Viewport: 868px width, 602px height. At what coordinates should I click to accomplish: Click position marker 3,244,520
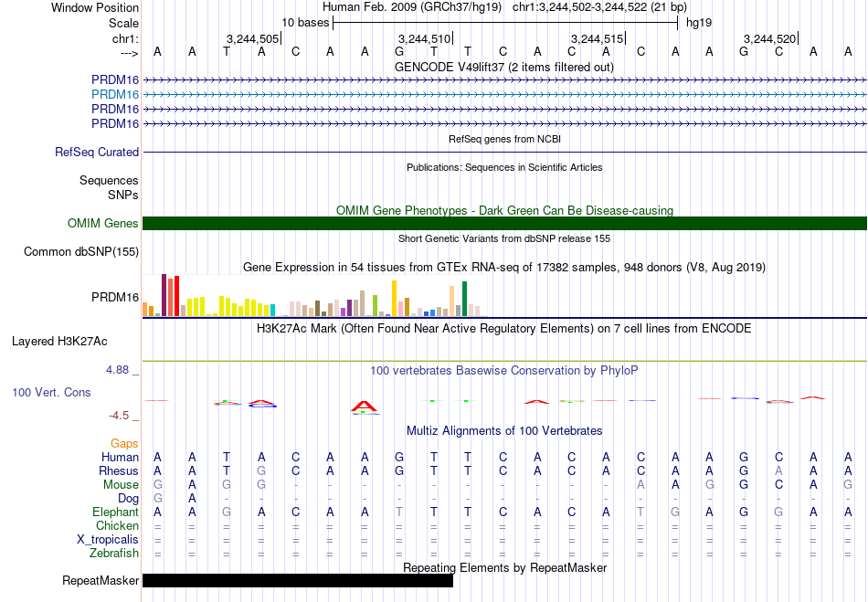(x=770, y=38)
